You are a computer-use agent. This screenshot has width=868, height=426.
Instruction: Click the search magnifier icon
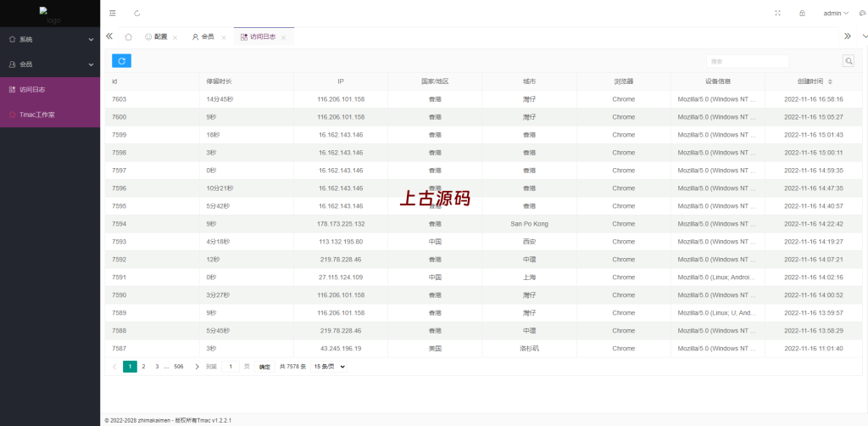[x=848, y=61]
